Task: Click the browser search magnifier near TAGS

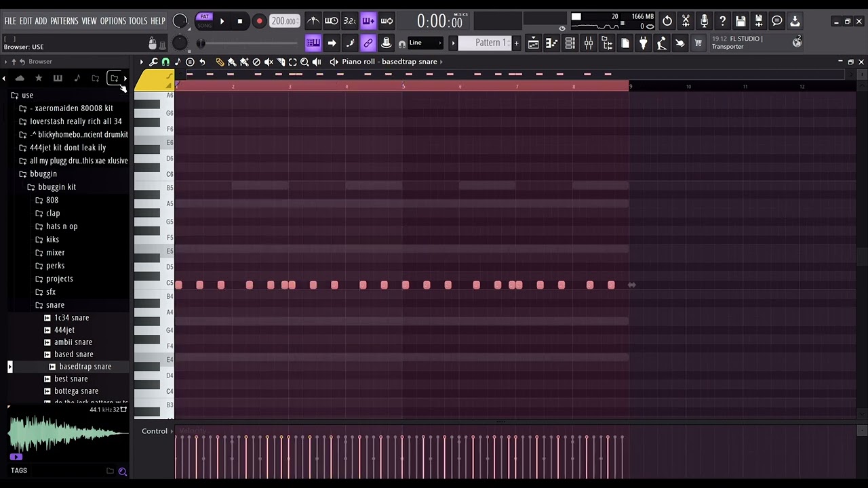Action: tap(123, 471)
